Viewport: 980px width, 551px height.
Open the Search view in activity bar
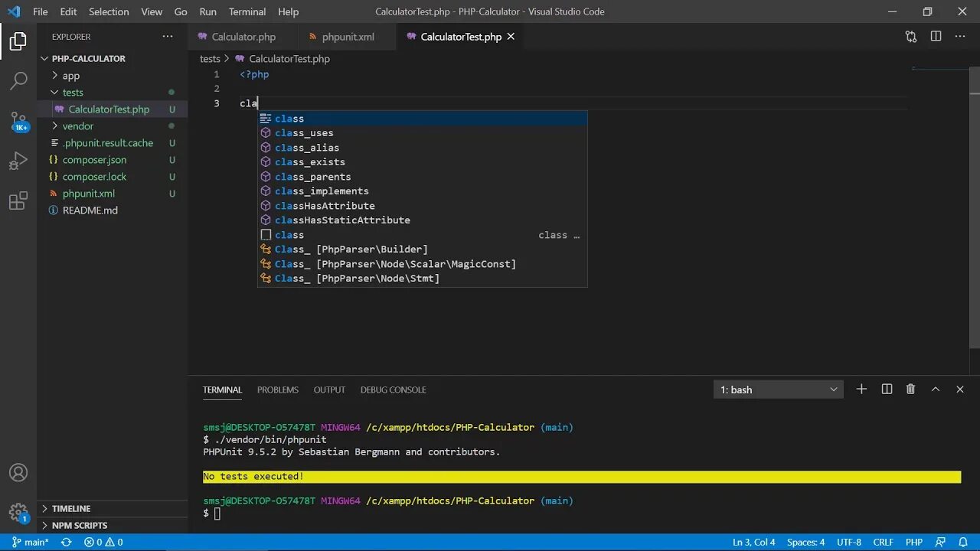18,80
